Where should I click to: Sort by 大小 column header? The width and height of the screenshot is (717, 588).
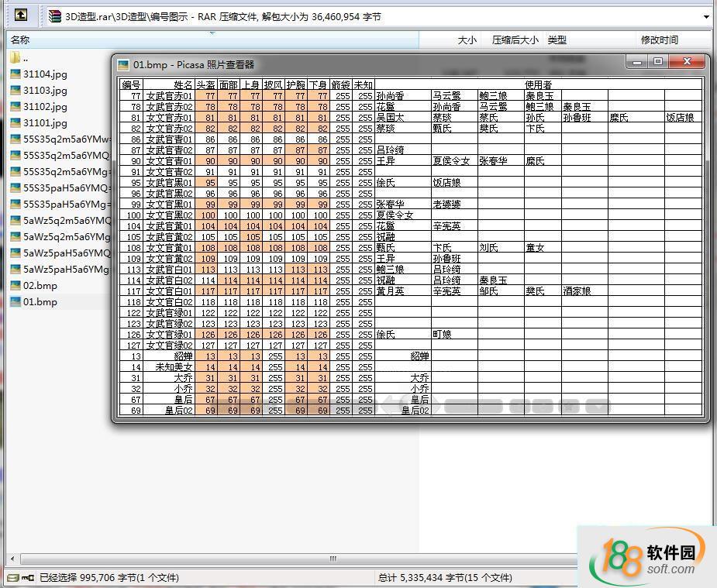[467, 40]
